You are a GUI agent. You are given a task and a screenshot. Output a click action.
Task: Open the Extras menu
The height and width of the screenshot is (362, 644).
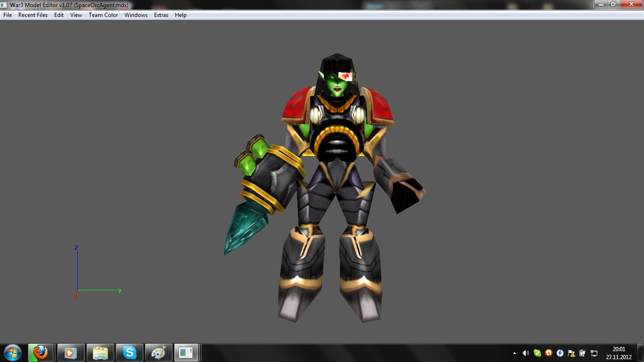pos(161,15)
